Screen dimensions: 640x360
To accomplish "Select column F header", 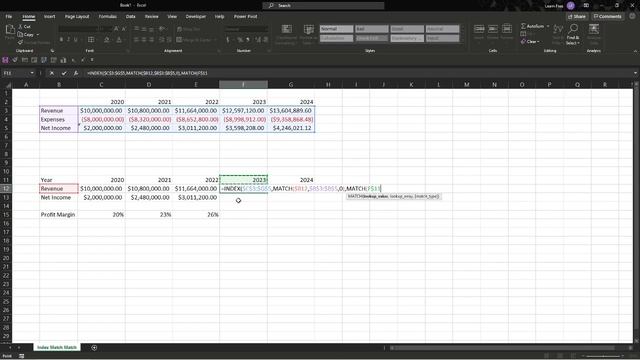I will point(243,84).
